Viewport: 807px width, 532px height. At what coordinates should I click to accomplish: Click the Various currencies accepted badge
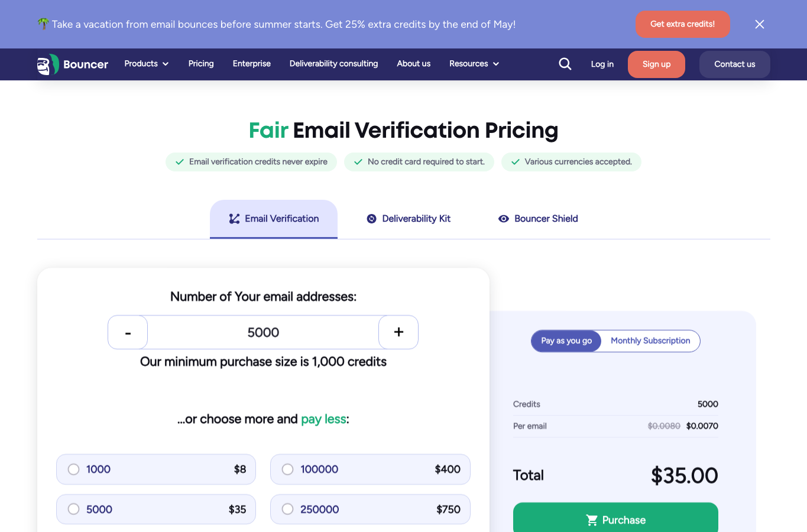[x=571, y=162]
